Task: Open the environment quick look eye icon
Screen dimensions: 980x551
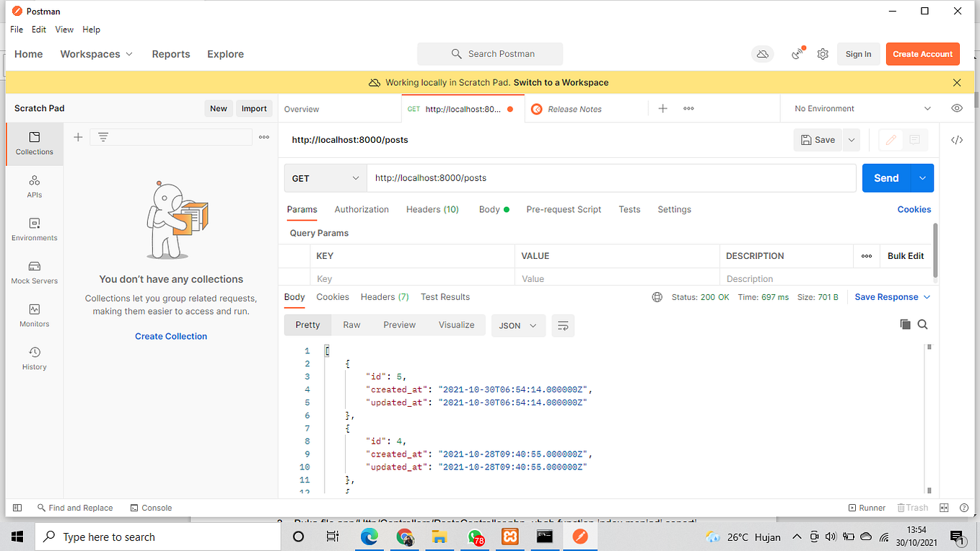Action: pyautogui.click(x=957, y=107)
